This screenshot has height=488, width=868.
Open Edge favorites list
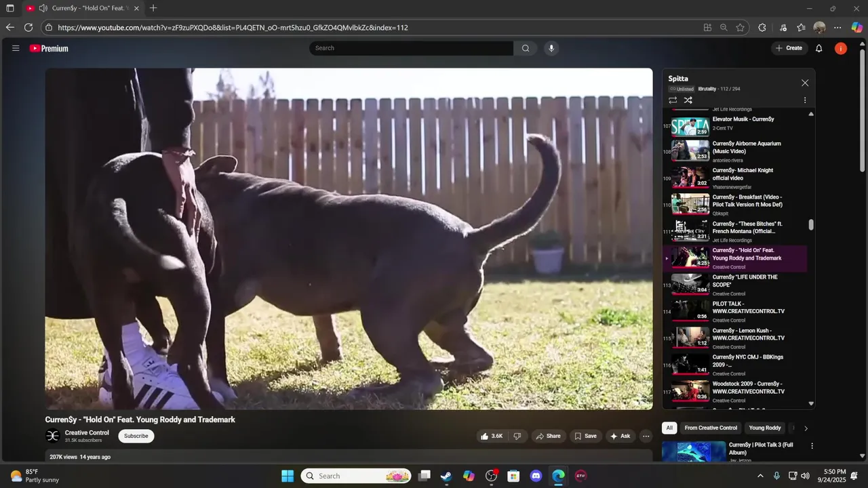pos(801,28)
